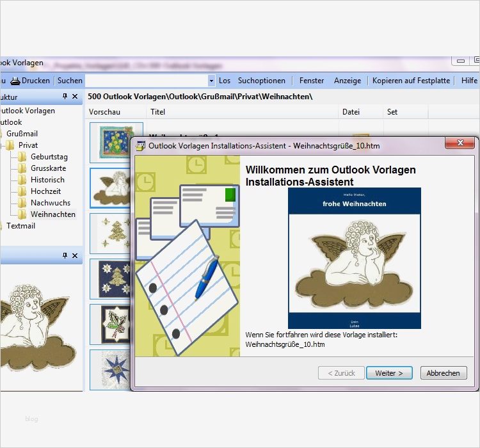Select the Textmail tree node
This screenshot has height=448, width=480.
[x=20, y=226]
